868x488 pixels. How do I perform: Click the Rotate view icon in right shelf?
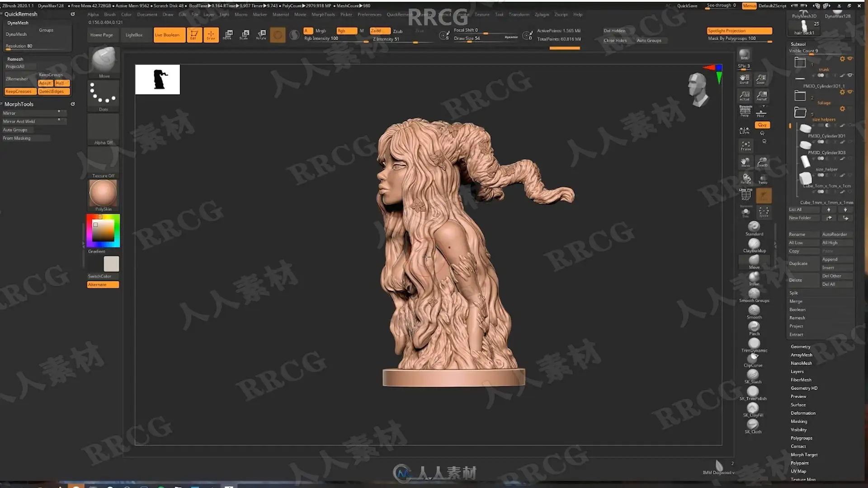745,178
